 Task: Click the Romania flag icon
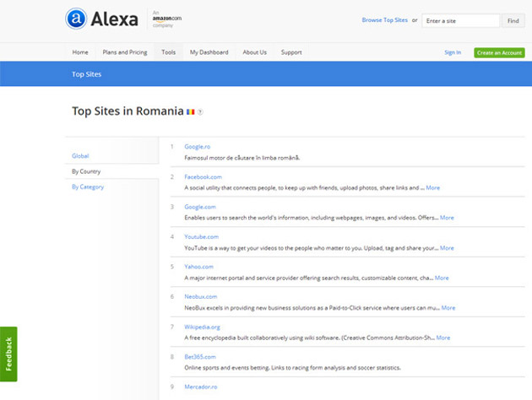(x=190, y=111)
